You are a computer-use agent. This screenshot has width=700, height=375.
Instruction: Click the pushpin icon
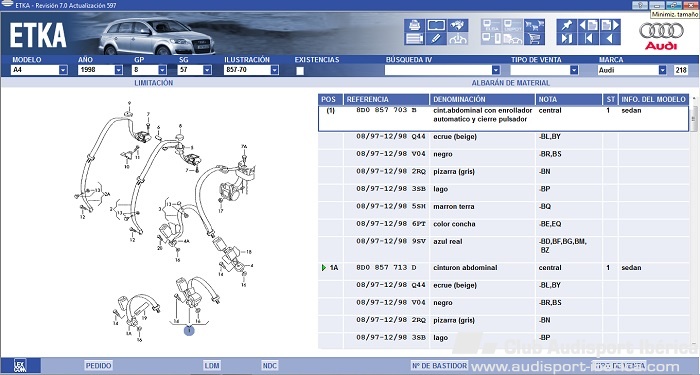pos(567,25)
